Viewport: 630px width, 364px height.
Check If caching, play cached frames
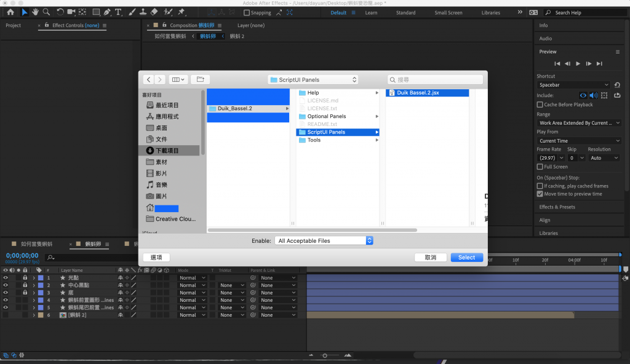pyautogui.click(x=540, y=186)
